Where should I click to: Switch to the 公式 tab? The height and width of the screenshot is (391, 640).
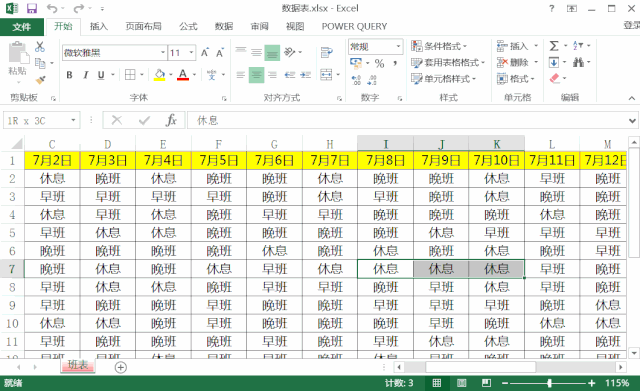pyautogui.click(x=188, y=27)
